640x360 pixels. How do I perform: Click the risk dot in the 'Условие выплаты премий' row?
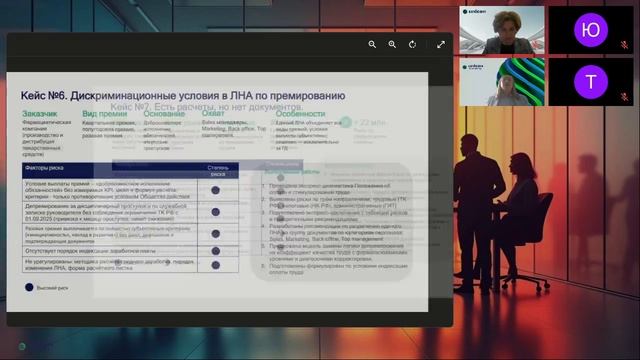click(x=216, y=190)
